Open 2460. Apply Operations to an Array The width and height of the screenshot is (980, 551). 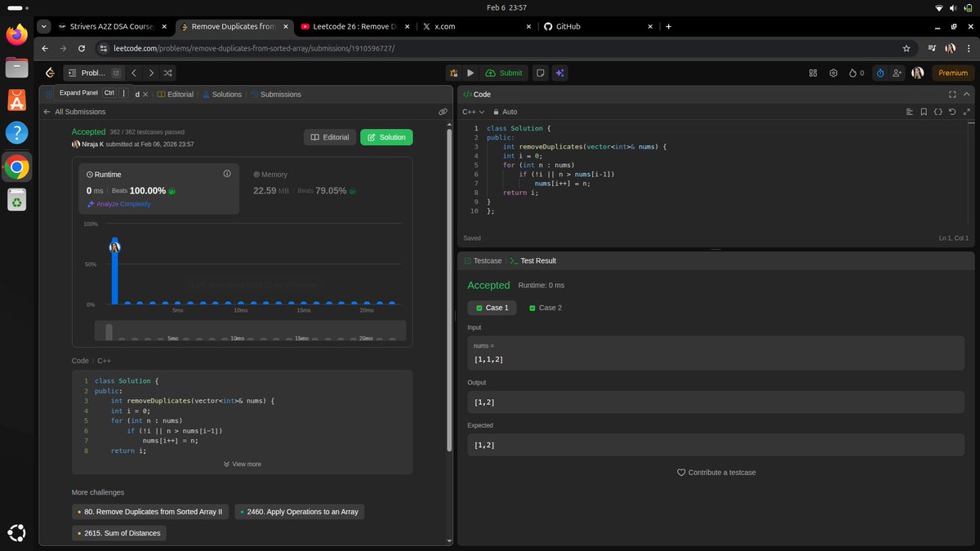300,512
